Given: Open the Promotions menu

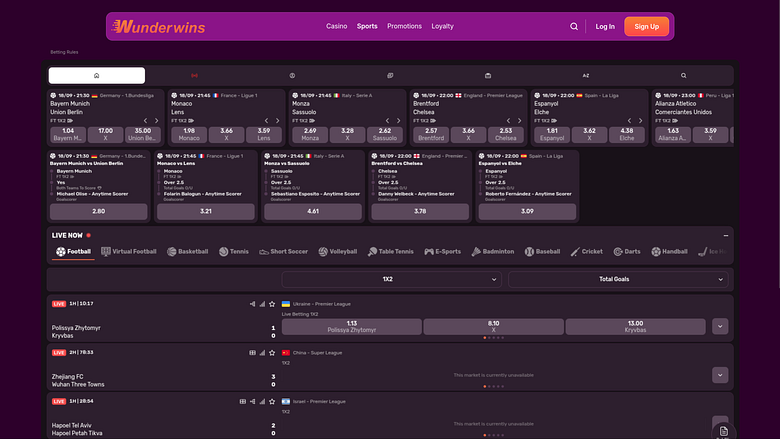Looking at the screenshot, I should tap(404, 26).
